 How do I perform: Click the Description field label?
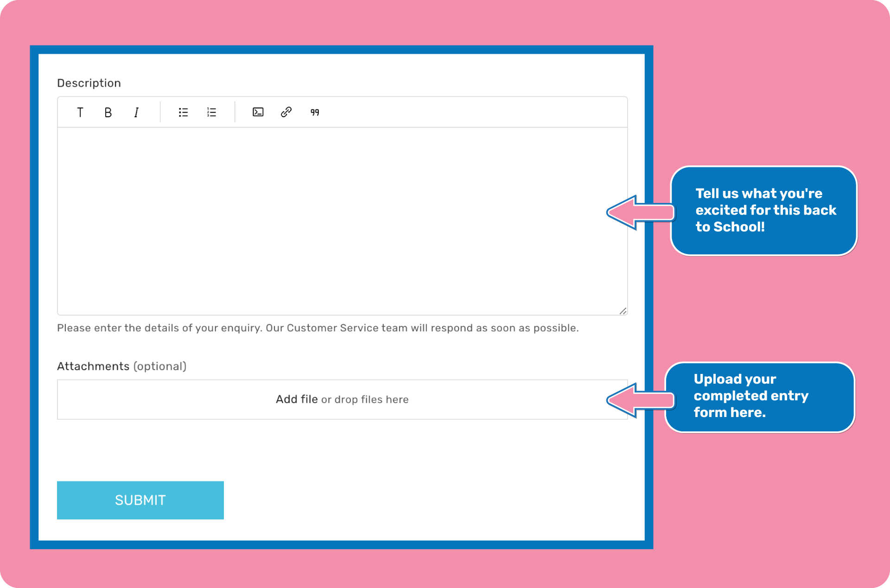click(89, 83)
